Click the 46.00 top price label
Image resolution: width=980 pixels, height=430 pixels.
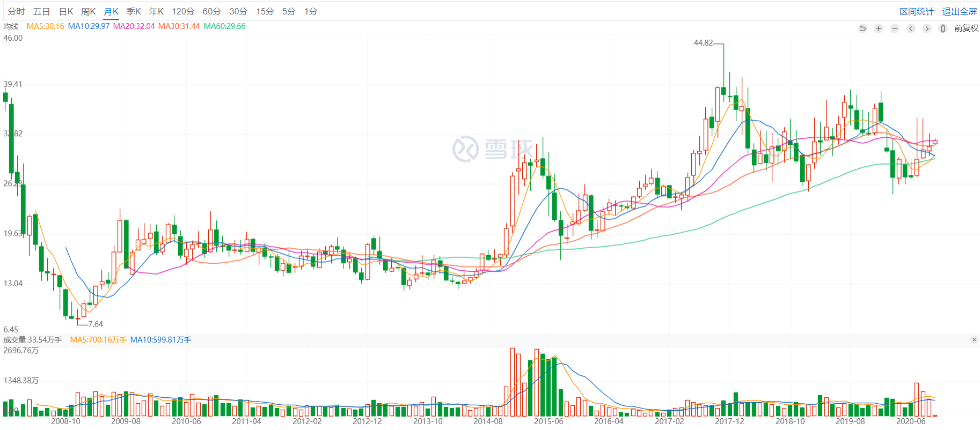point(13,38)
